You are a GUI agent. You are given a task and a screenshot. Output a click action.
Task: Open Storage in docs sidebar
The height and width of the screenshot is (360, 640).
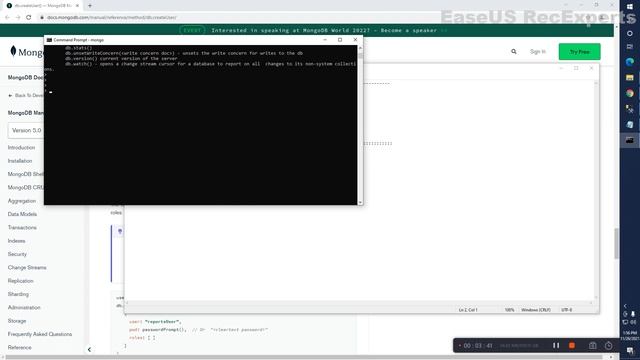click(x=17, y=321)
